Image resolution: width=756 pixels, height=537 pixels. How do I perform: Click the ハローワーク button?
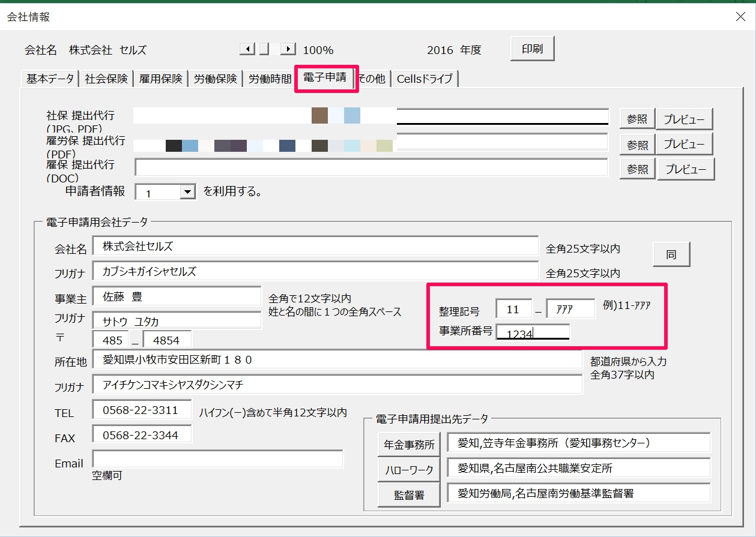pos(409,470)
